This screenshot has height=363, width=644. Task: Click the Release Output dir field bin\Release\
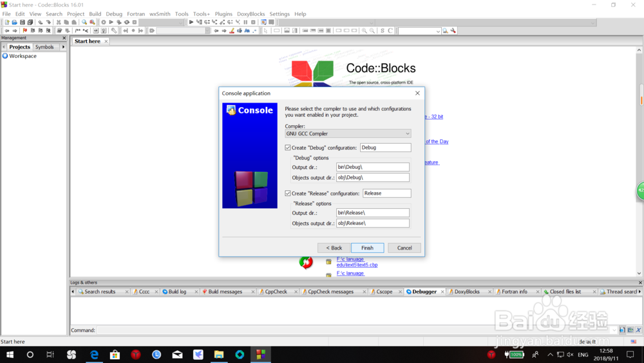point(372,213)
